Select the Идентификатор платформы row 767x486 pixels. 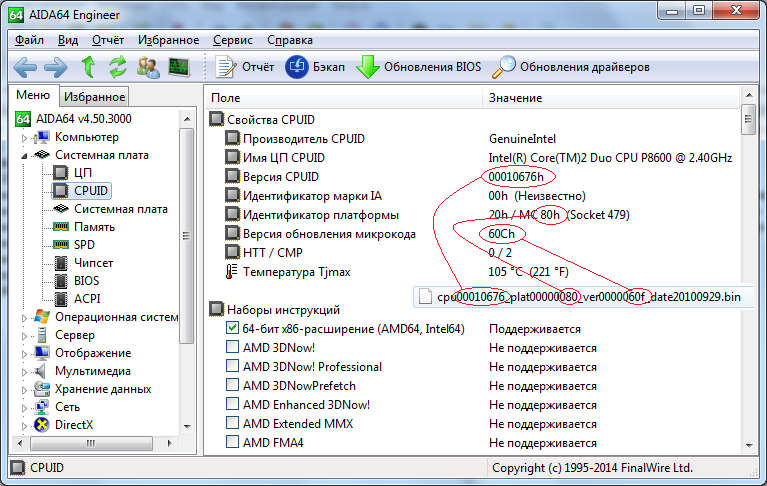pos(474,215)
